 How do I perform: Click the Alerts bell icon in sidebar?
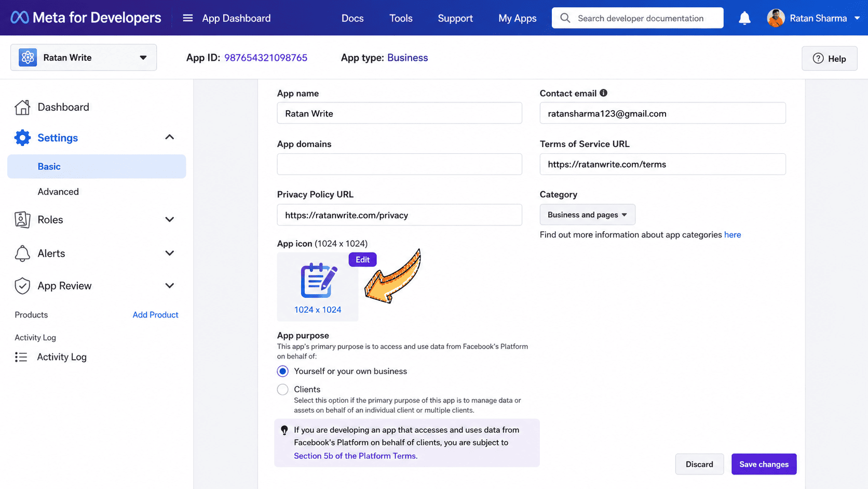22,254
